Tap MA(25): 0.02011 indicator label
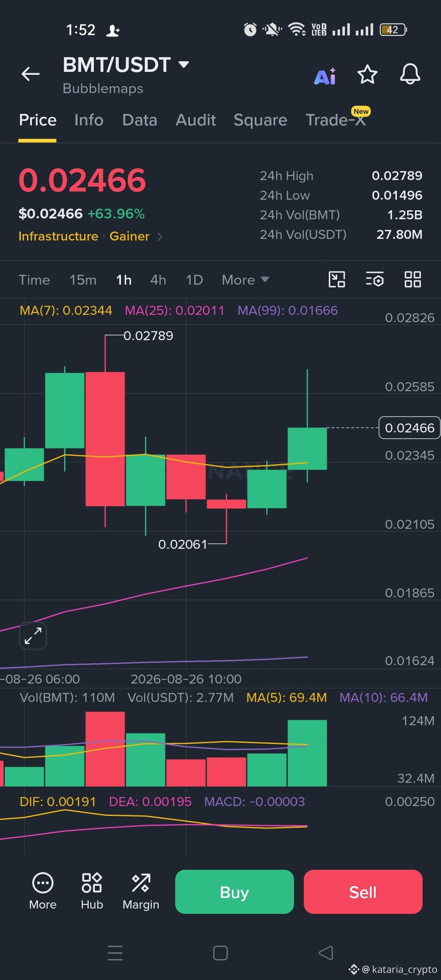This screenshot has height=980, width=441. pyautogui.click(x=175, y=310)
